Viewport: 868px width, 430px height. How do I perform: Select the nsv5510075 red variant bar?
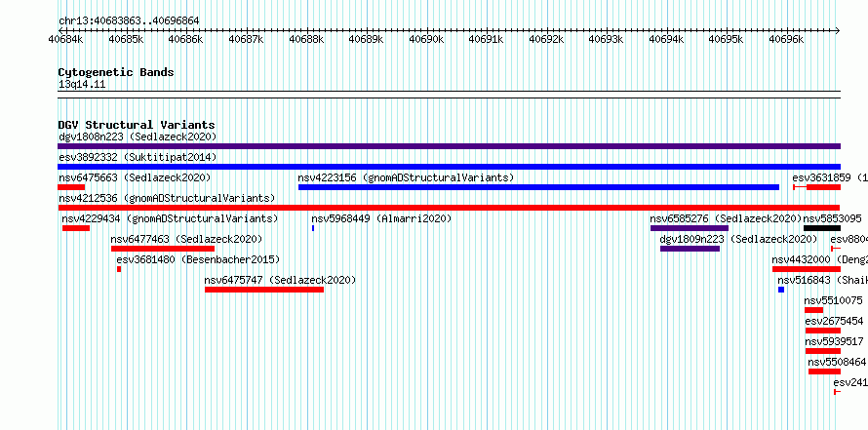813,310
